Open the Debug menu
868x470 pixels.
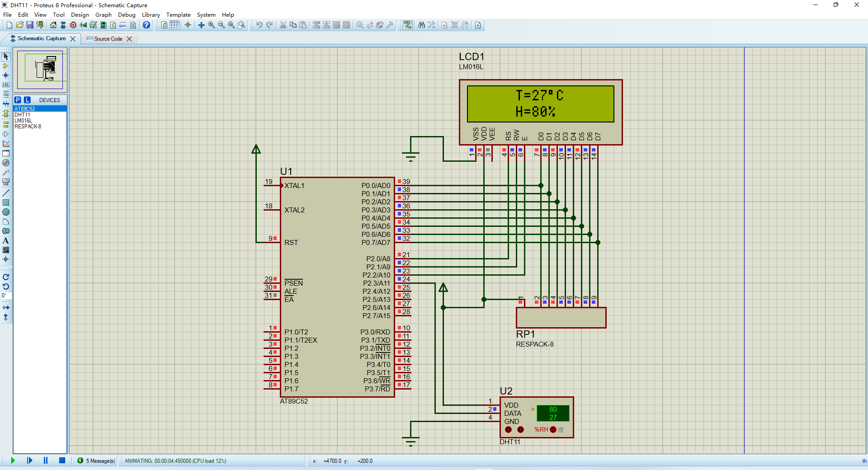point(127,14)
